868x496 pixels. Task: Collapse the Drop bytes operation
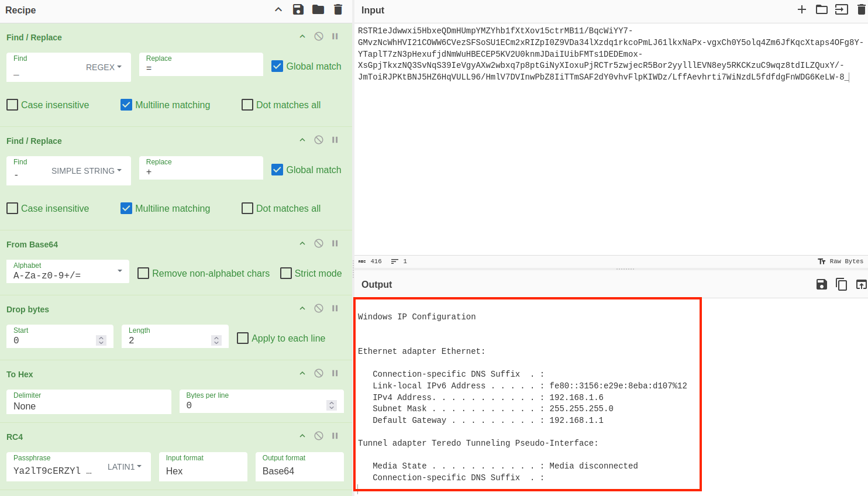[302, 308]
